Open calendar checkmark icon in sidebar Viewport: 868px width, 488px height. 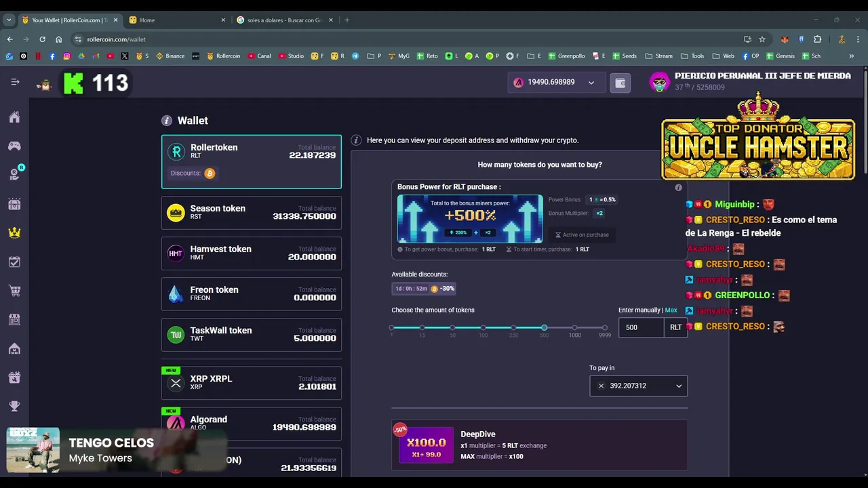14,262
